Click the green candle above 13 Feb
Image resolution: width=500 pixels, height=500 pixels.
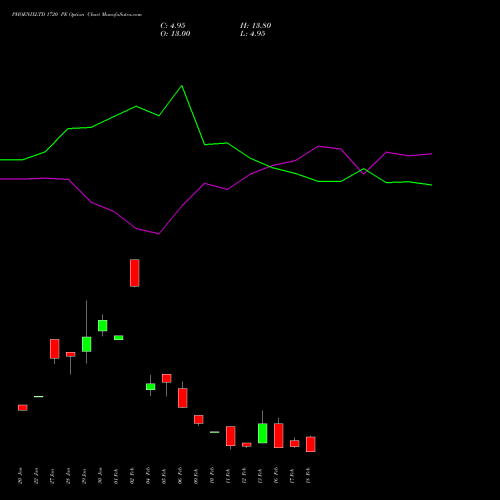click(x=263, y=433)
